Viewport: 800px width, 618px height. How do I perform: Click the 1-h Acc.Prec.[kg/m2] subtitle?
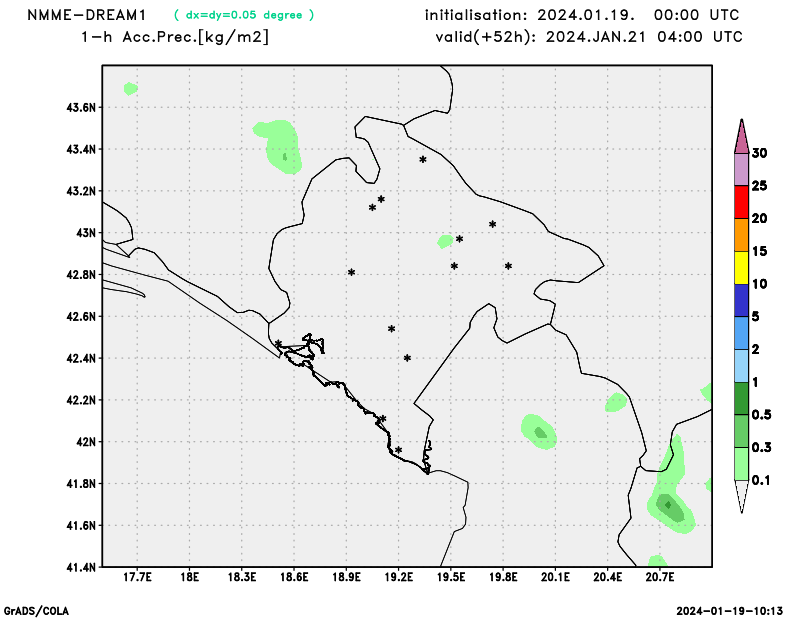coord(174,37)
